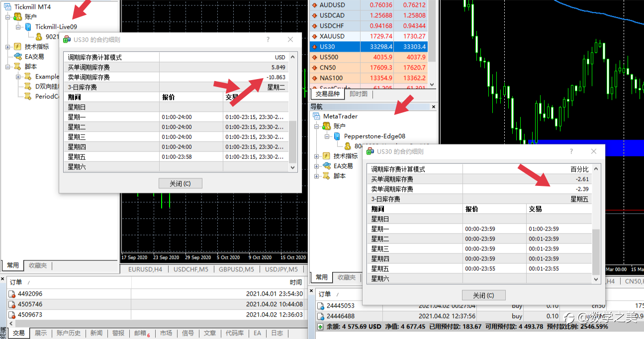Click order 4509673 ticket icon
This screenshot has width=644, height=339.
click(12, 315)
